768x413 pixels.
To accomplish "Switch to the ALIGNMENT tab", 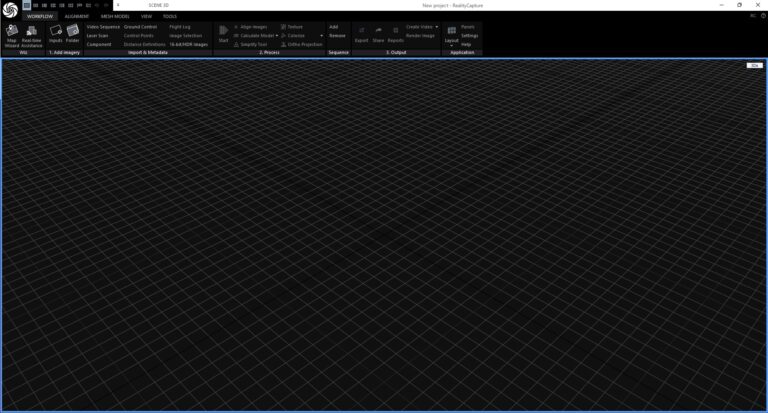I will 77,17.
